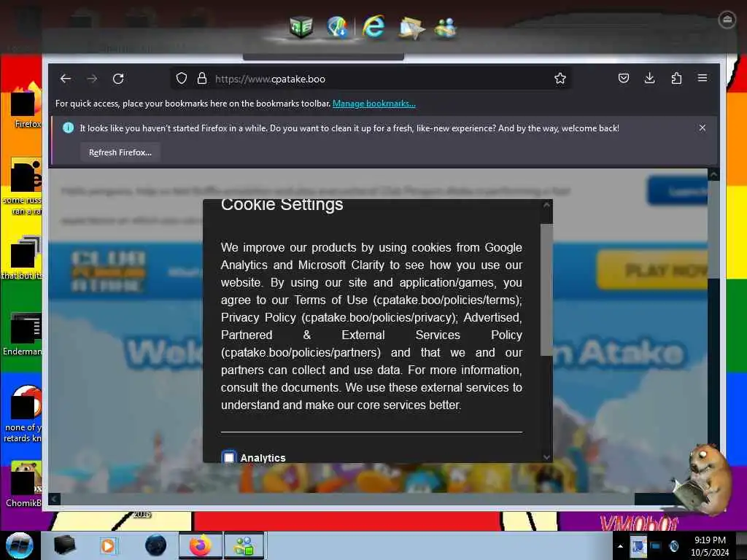Click the yellow Play Now button

tap(652, 270)
